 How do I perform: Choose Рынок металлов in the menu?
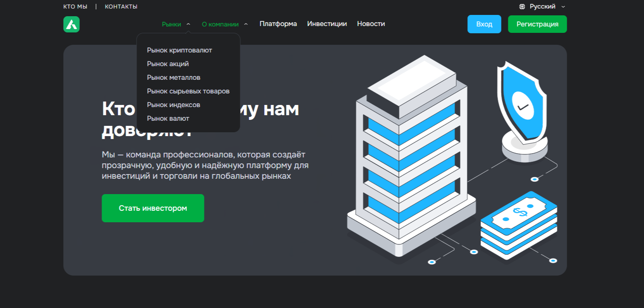pos(174,78)
